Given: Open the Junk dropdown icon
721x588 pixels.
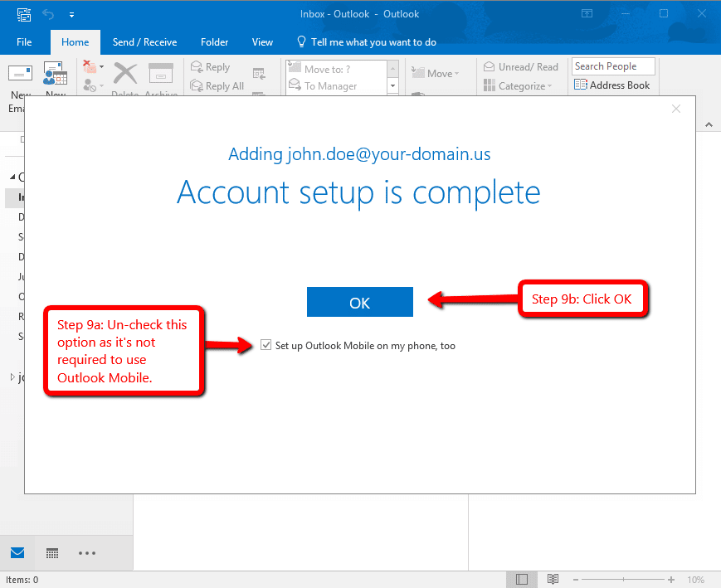Looking at the screenshot, I should tap(94, 85).
